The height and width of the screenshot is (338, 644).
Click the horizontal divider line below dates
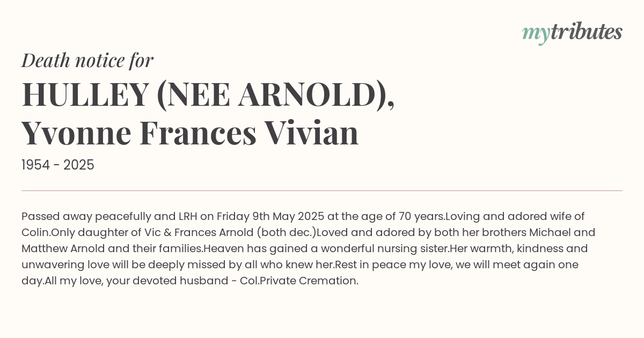(x=322, y=190)
